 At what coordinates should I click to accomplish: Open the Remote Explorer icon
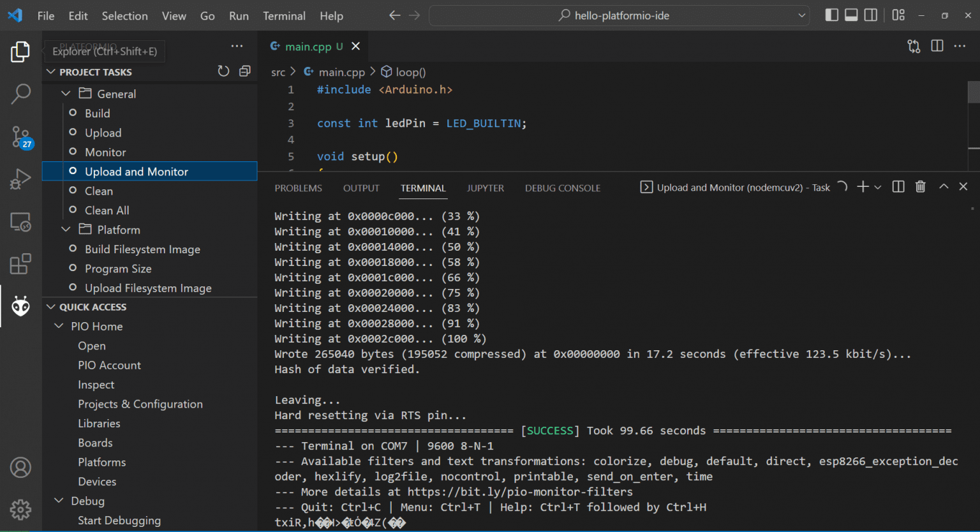click(x=20, y=221)
